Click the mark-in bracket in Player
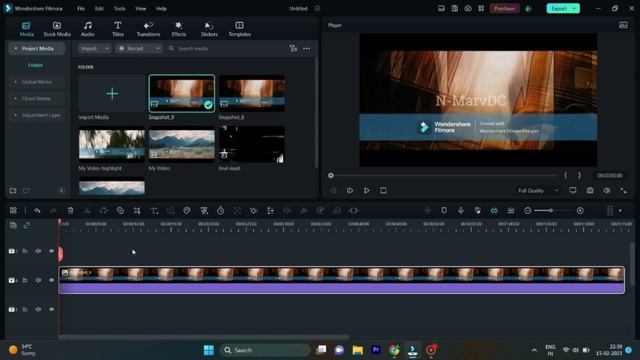 pos(566,176)
